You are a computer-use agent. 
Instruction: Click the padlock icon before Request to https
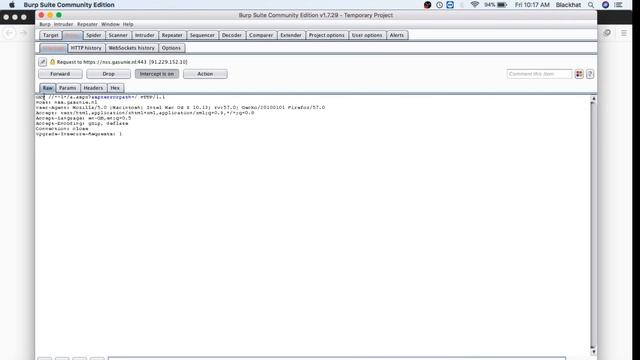tap(52, 62)
